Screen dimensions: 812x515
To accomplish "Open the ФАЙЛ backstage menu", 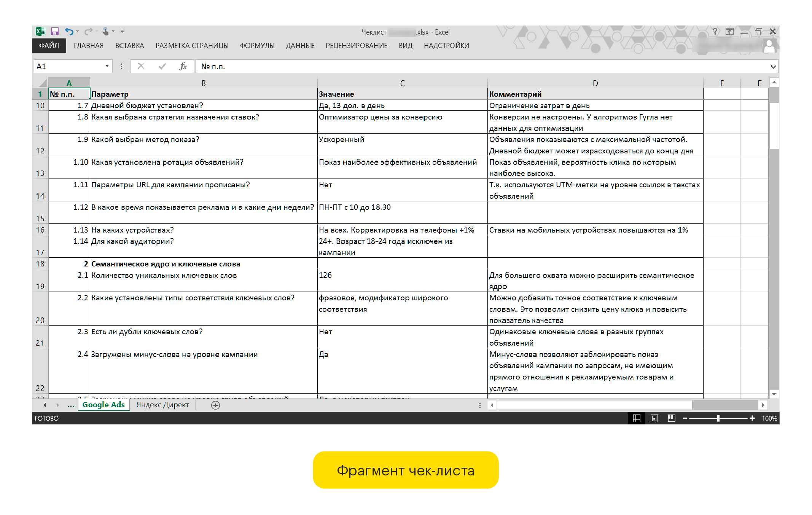I will (x=49, y=46).
